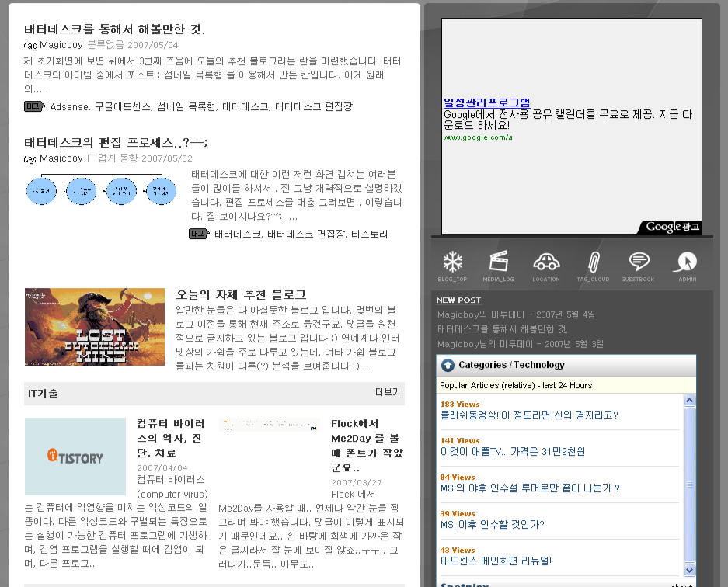
Task: Open Magicboy의 미투데이 - 2007년 5월 4일
Action: [x=517, y=314]
